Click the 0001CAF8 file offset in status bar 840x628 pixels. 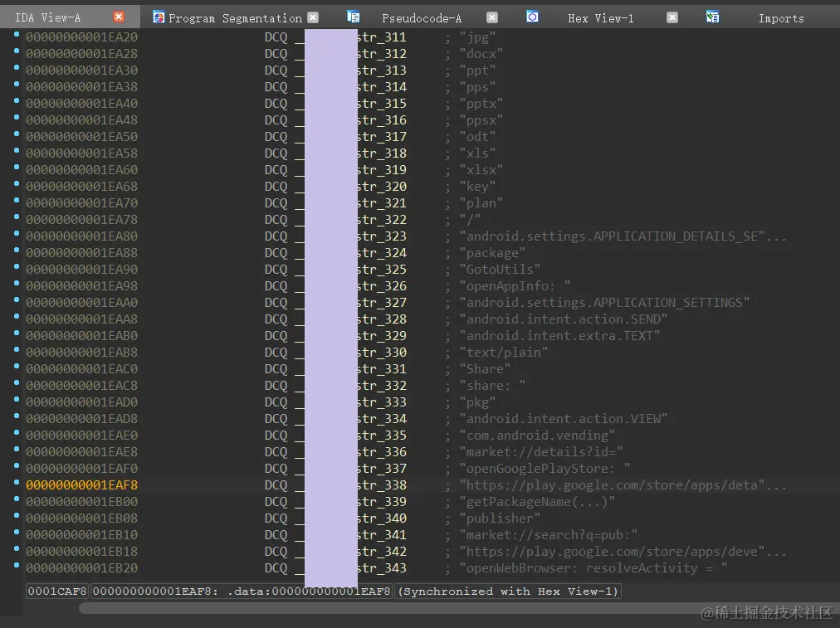57,591
